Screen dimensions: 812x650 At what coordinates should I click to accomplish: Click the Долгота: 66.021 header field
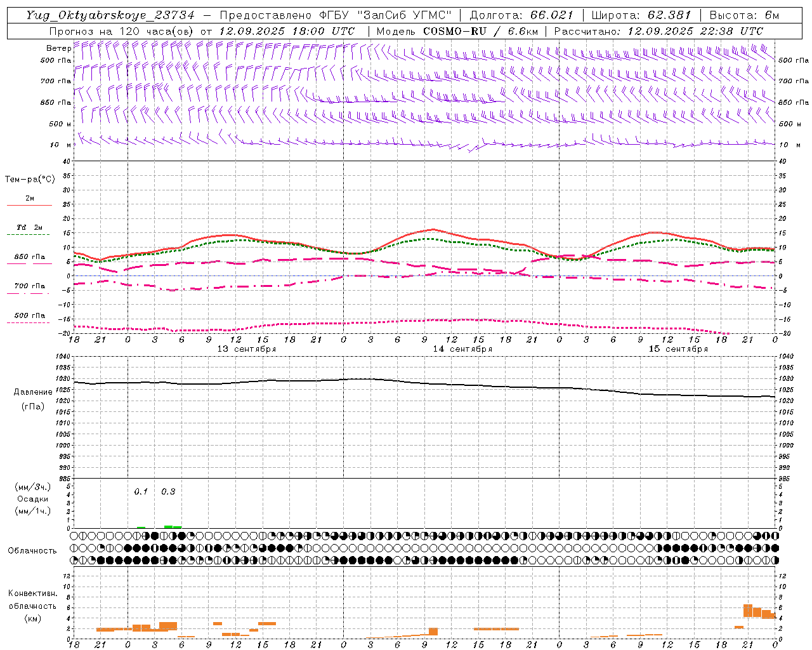coord(521,15)
